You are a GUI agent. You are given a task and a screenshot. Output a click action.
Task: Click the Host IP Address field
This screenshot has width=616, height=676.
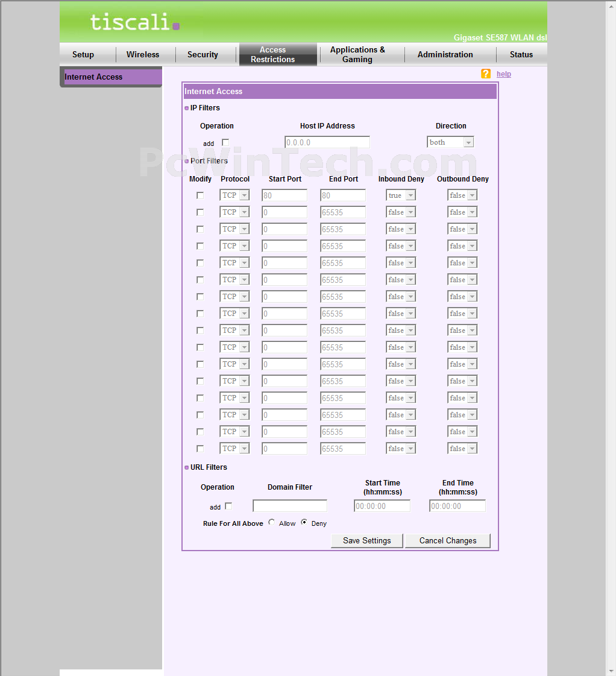(x=327, y=142)
